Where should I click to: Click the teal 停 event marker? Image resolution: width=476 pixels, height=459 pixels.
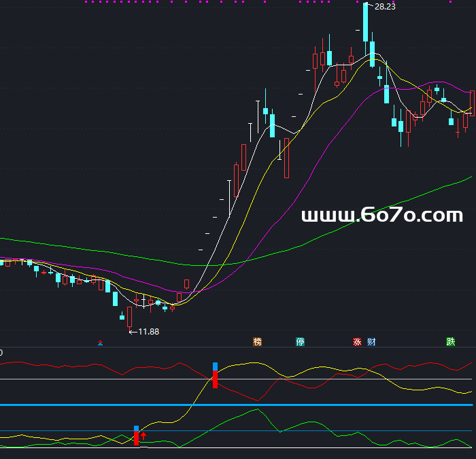(301, 341)
